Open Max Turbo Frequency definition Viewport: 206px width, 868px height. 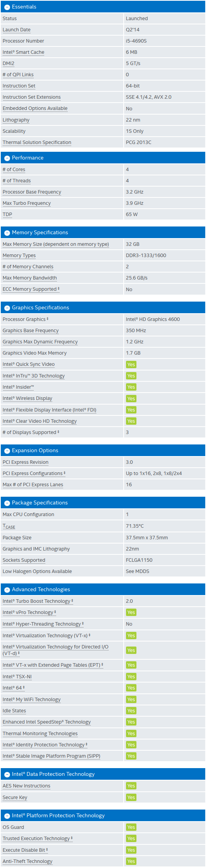coord(27,203)
